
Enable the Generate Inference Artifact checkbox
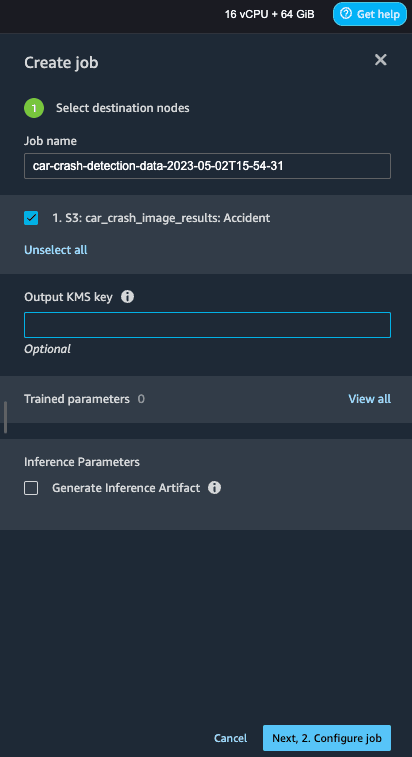click(x=31, y=488)
